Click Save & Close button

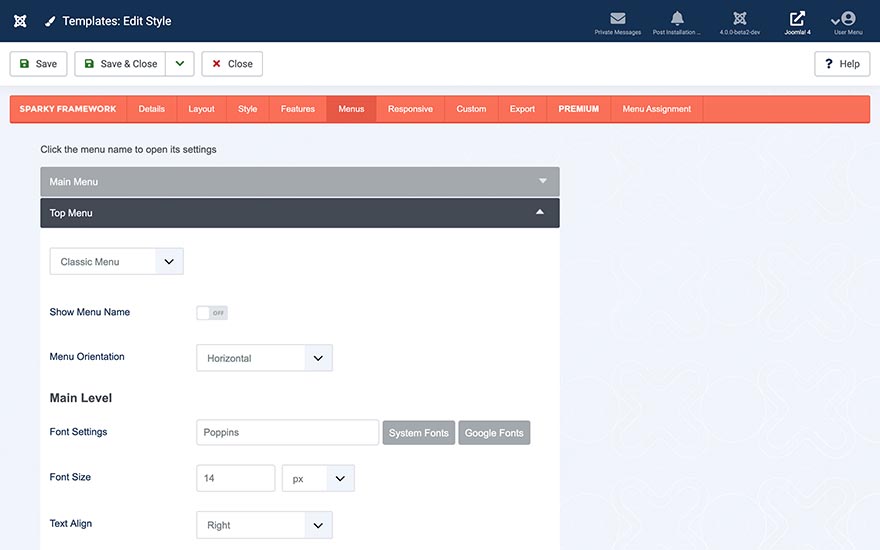coord(120,64)
